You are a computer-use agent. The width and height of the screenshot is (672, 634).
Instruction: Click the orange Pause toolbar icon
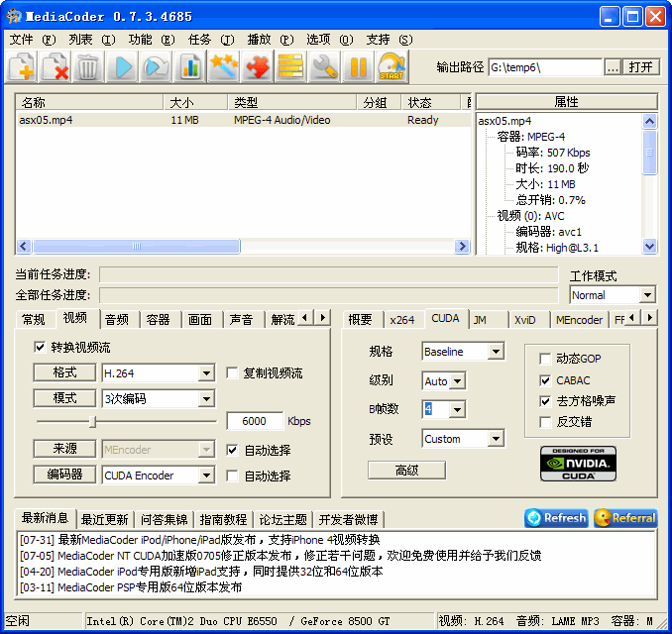point(358,66)
